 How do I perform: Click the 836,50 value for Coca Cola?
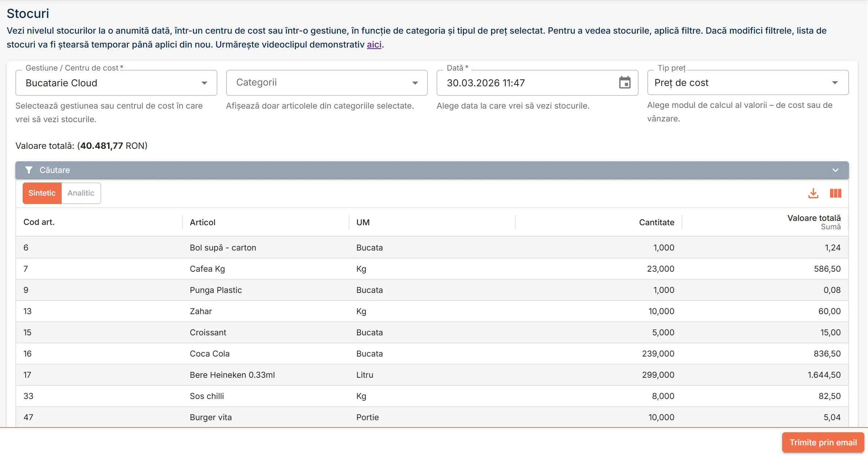(x=827, y=354)
